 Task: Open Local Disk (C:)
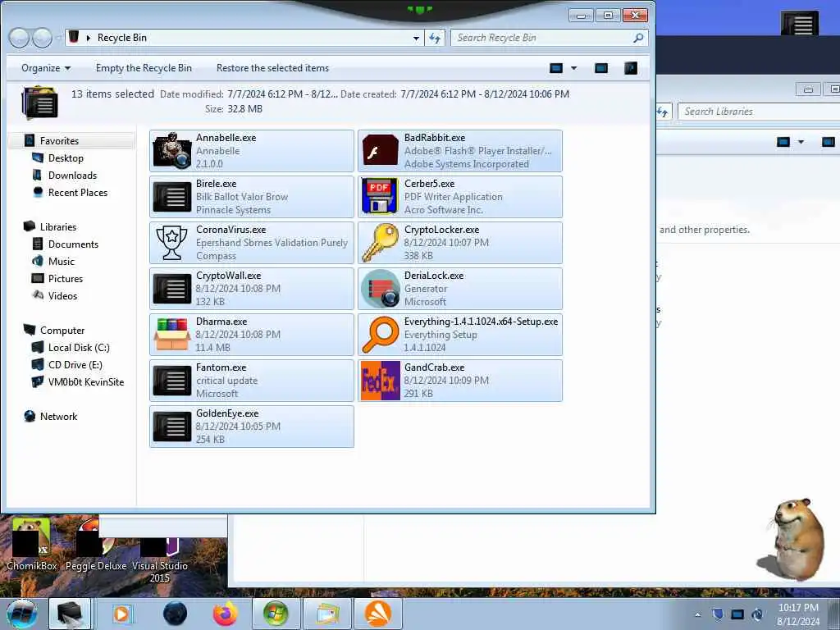79,348
